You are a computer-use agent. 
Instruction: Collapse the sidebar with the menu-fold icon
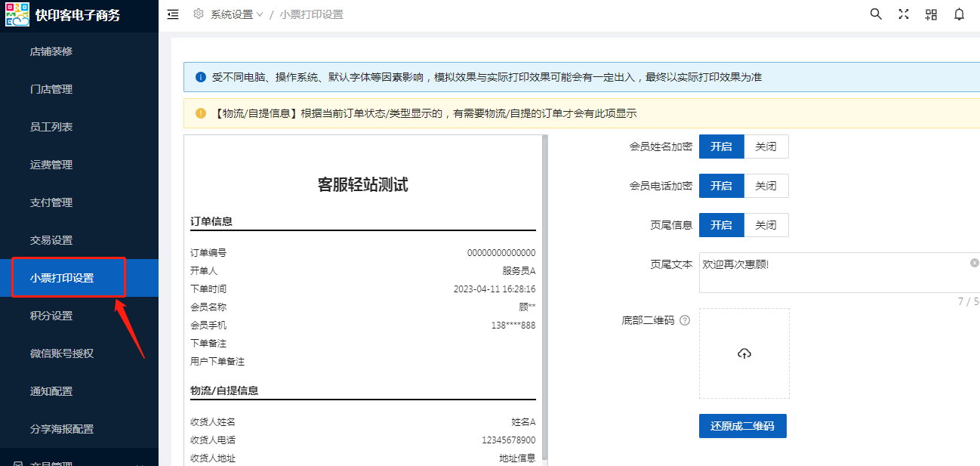pyautogui.click(x=173, y=14)
